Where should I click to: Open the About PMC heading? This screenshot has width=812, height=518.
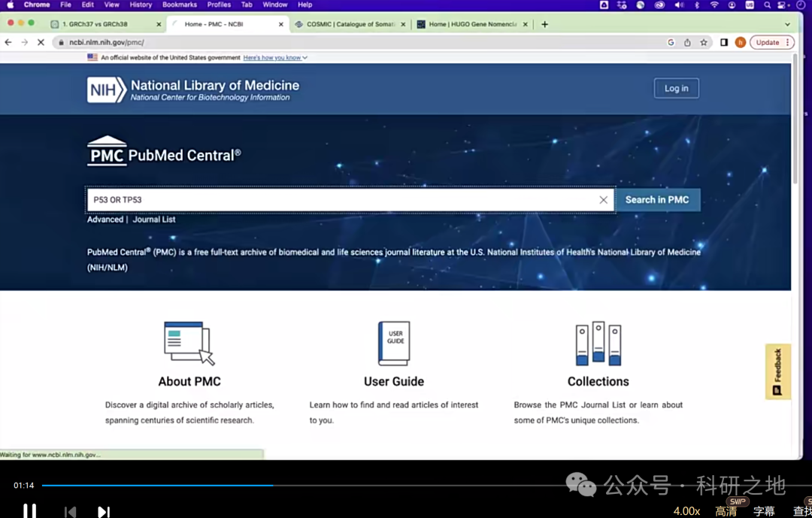pyautogui.click(x=189, y=382)
